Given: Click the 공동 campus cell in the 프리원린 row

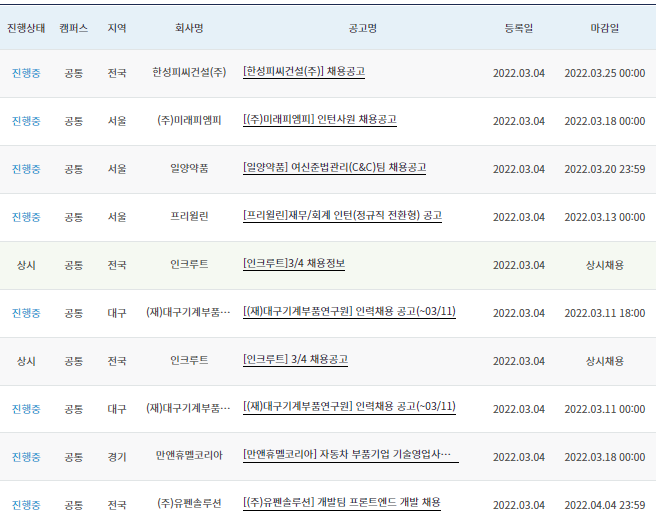Looking at the screenshot, I should click(74, 217).
